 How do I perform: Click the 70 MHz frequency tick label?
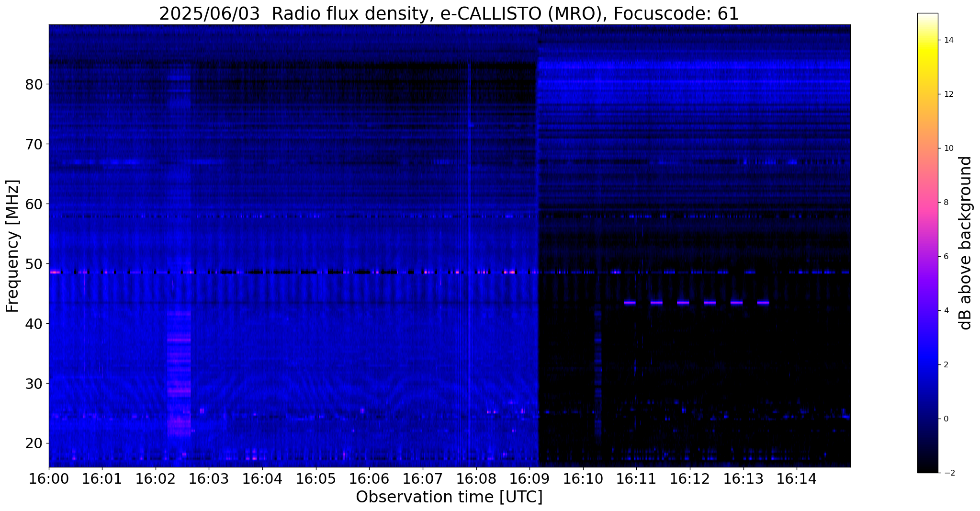[34, 144]
